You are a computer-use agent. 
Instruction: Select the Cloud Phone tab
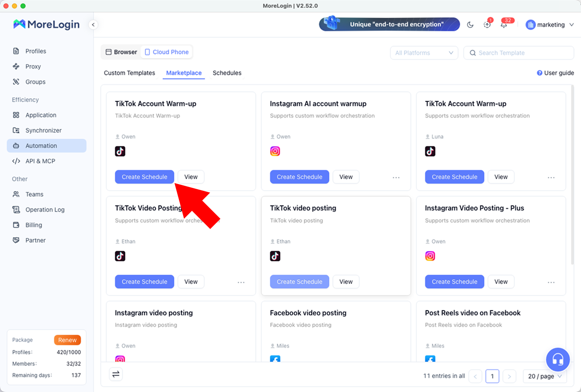[167, 52]
